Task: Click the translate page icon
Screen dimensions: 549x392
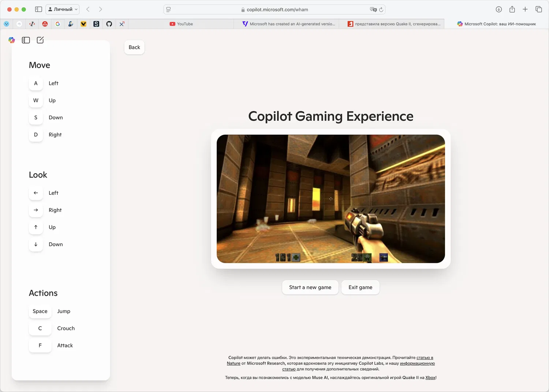Action: point(373,10)
